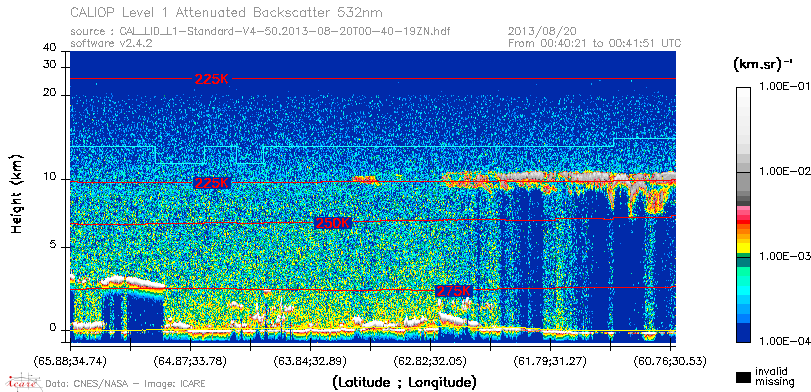This screenshot has height=392, width=811.
Task: Click the black invalid/missing legend swatch
Action: pyautogui.click(x=743, y=378)
